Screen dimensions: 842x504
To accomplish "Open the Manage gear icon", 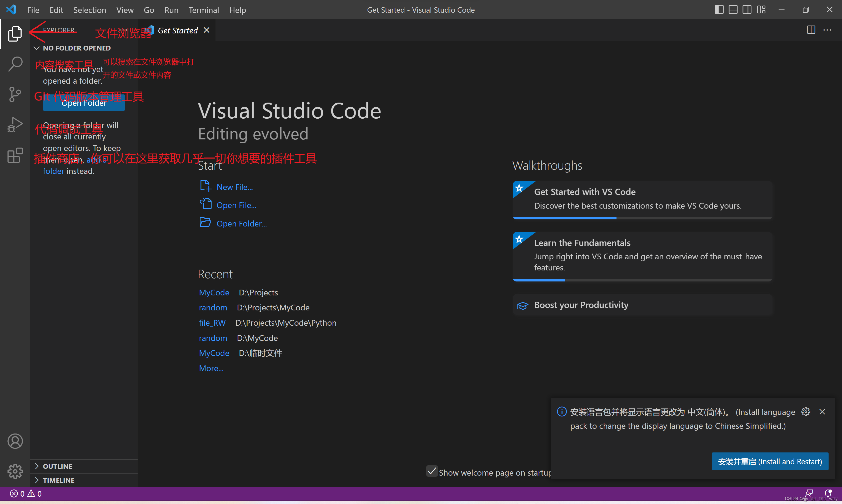I will click(15, 471).
